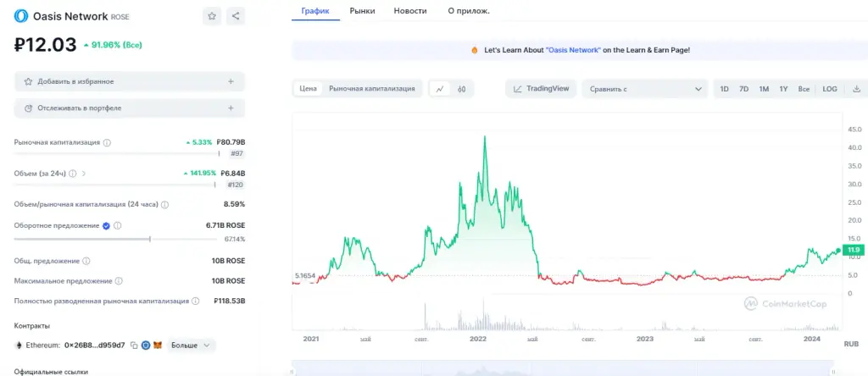Show info icon for Объем (за 24ч)
Screen dimensions: 868x376
coord(73,174)
